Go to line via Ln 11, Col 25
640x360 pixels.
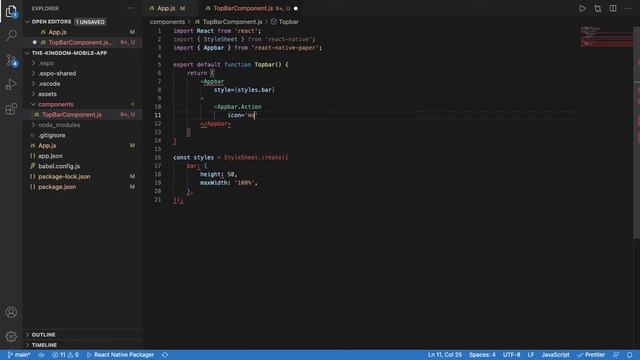point(445,355)
